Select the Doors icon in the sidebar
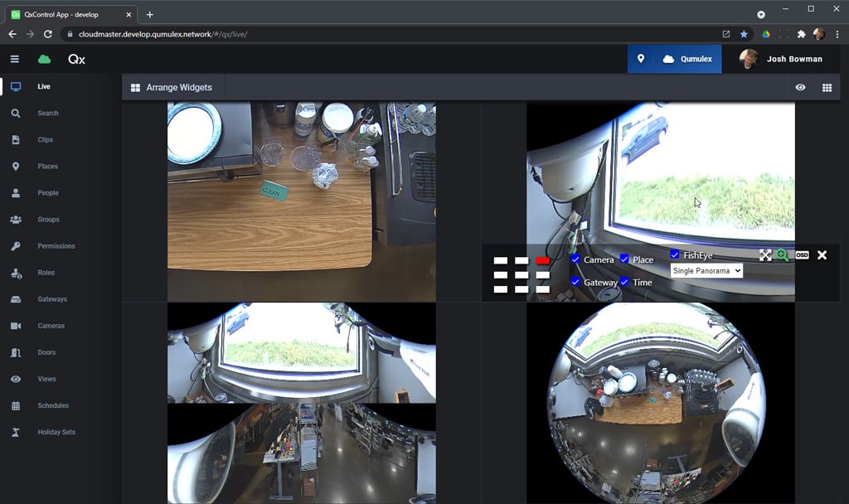 (17, 352)
